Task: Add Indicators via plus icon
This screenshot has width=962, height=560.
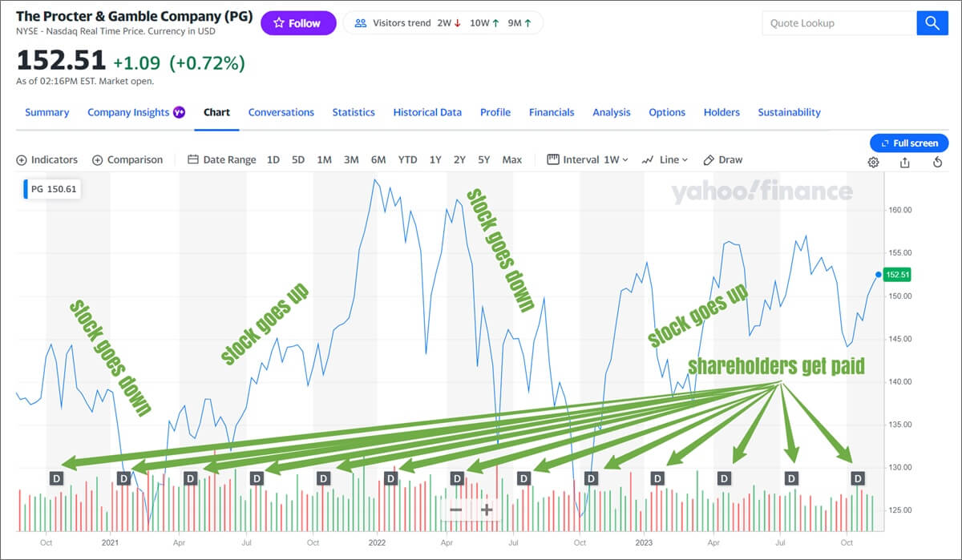Action: pos(22,160)
